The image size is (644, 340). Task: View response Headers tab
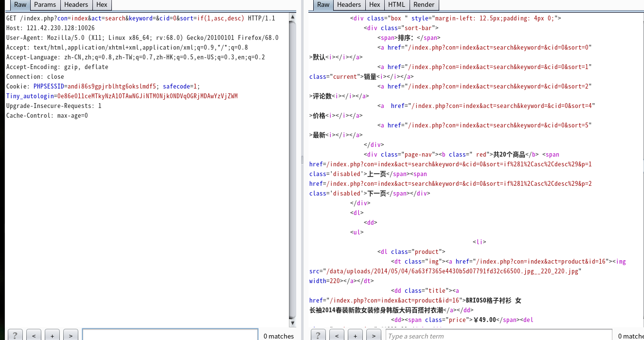click(x=349, y=5)
